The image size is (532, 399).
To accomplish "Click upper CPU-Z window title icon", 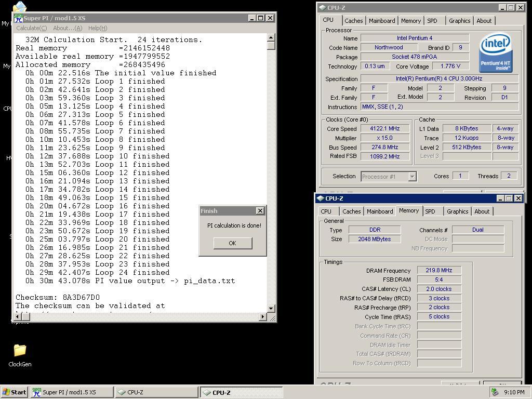I will click(x=322, y=8).
